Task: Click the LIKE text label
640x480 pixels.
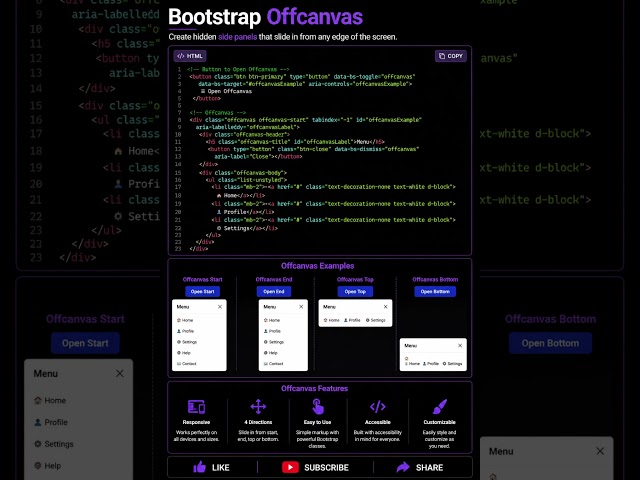Action: click(220, 467)
